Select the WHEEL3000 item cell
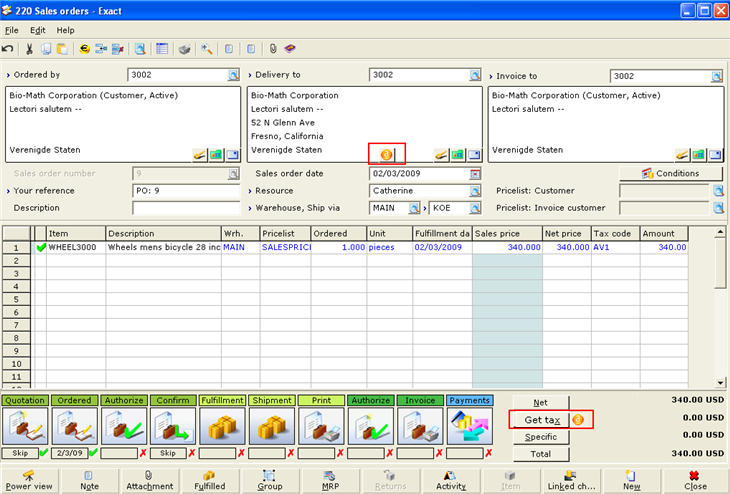730x494 pixels. pyautogui.click(x=76, y=247)
